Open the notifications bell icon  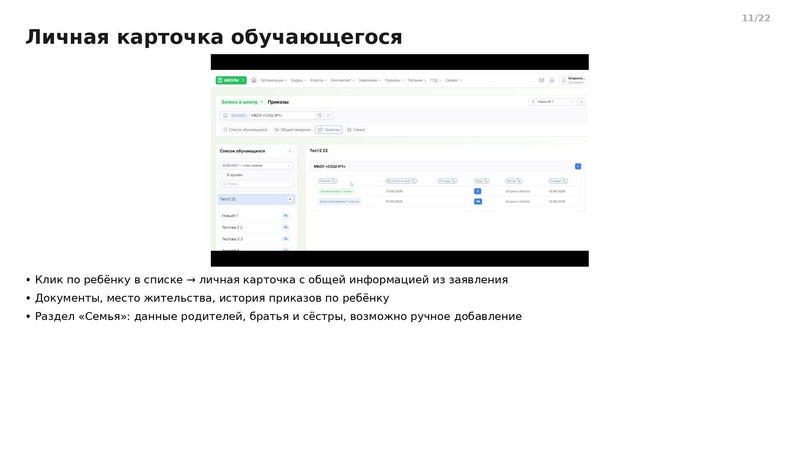[x=552, y=80]
